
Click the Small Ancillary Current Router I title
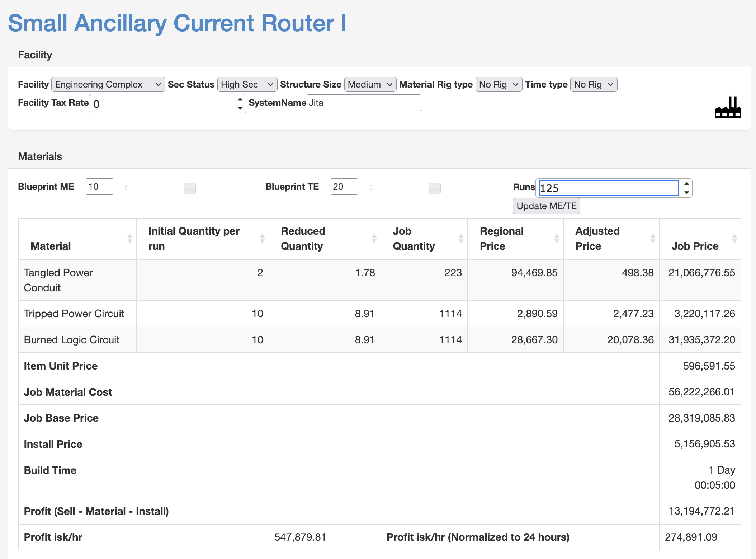pyautogui.click(x=177, y=23)
